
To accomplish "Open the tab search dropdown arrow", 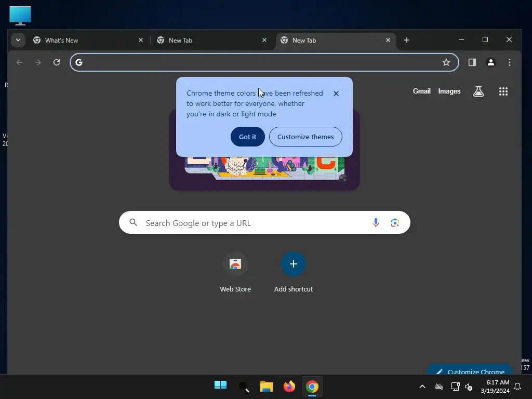I will click(18, 40).
